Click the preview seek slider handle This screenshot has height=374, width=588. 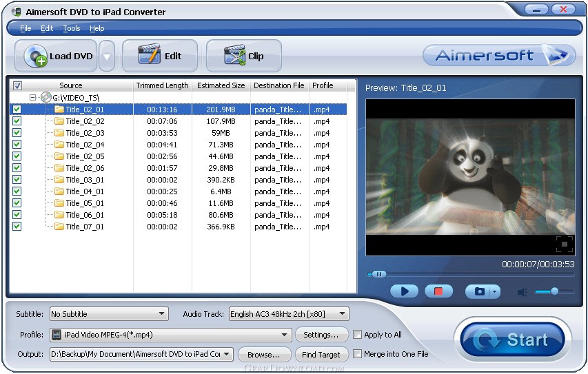pos(378,274)
